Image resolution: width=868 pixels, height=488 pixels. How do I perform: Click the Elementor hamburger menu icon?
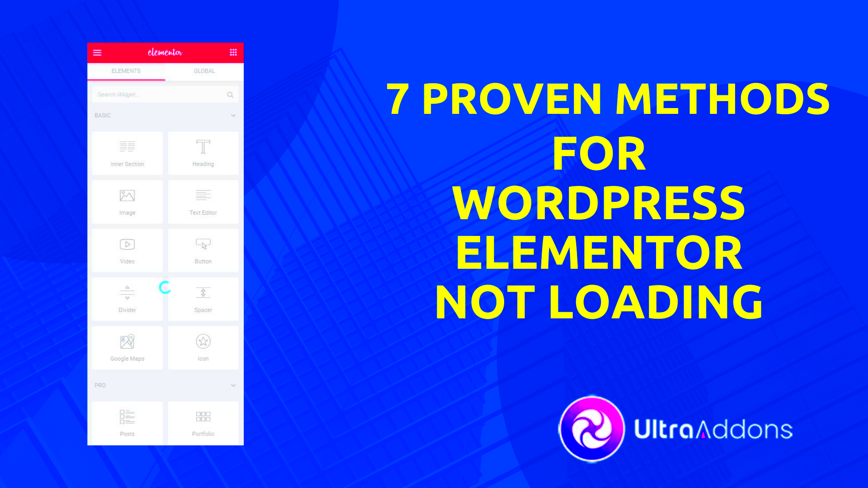[98, 52]
